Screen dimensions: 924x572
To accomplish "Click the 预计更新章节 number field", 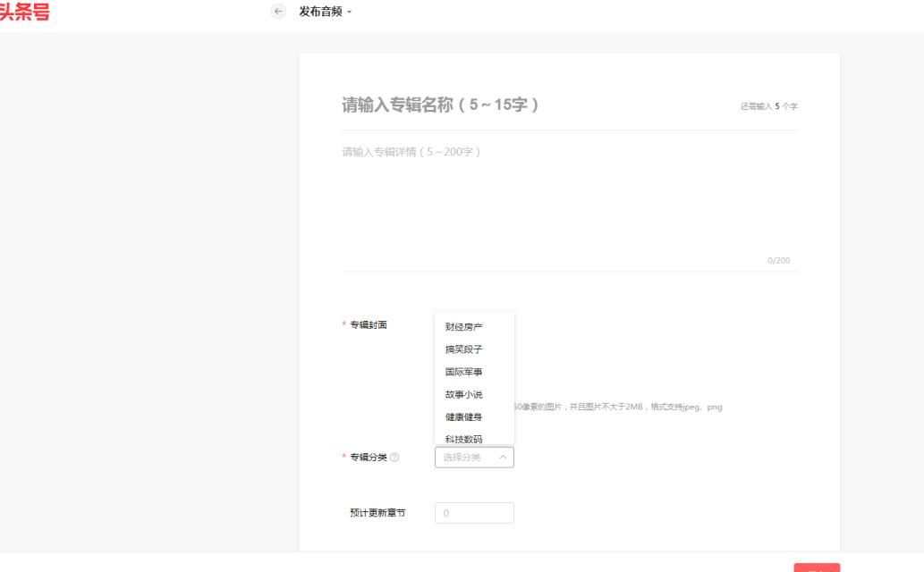I will click(x=474, y=513).
